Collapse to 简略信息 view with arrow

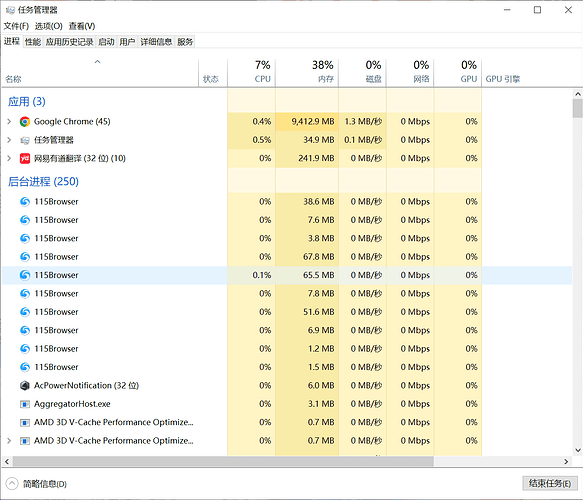click(x=12, y=483)
